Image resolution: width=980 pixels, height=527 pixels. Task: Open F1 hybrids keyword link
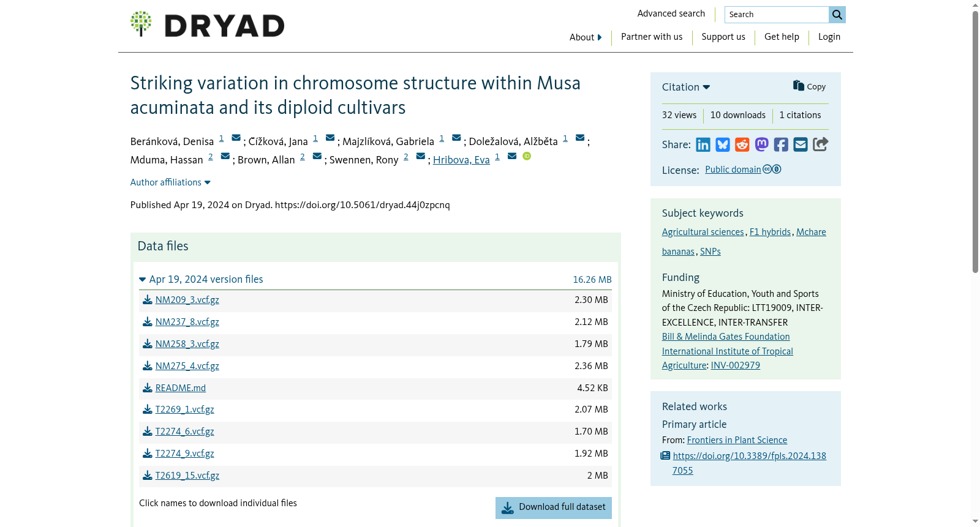(770, 232)
